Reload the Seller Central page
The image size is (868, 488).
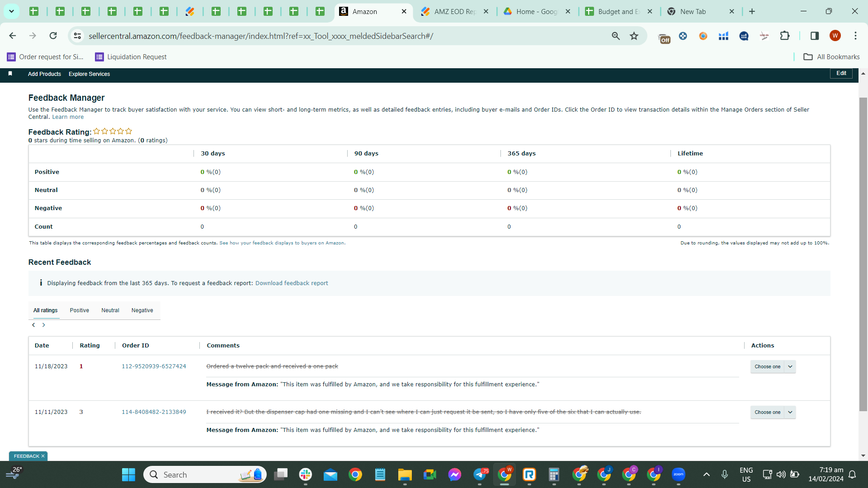(x=53, y=36)
